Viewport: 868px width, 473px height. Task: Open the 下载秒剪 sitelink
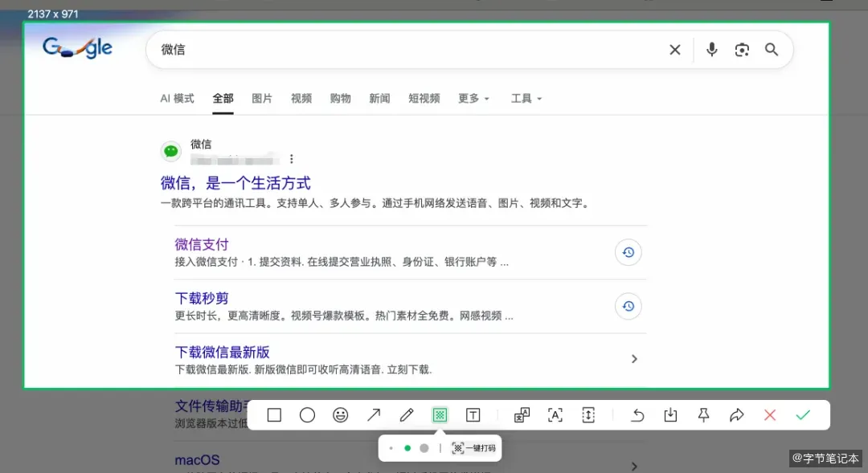pos(202,298)
